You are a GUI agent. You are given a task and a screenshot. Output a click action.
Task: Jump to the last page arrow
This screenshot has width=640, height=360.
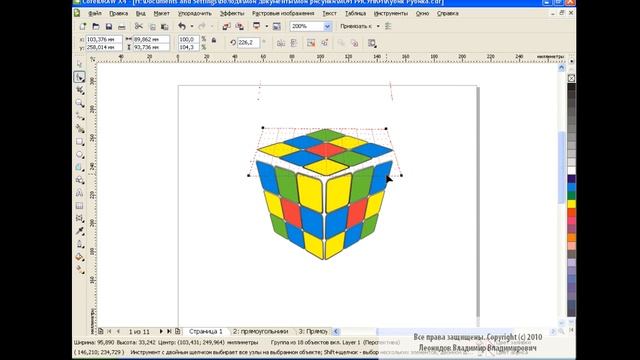(x=169, y=331)
